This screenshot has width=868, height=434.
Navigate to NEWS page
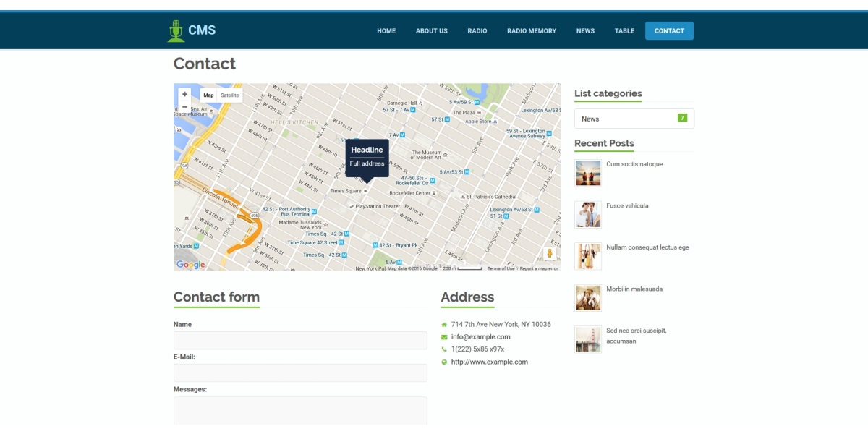[586, 31]
